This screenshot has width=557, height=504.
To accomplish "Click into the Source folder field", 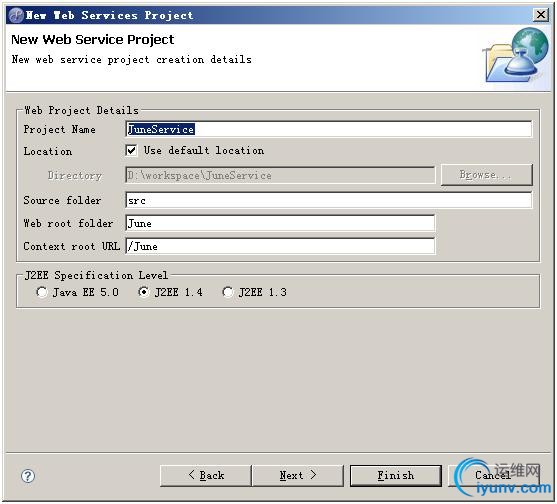I will pyautogui.click(x=329, y=200).
